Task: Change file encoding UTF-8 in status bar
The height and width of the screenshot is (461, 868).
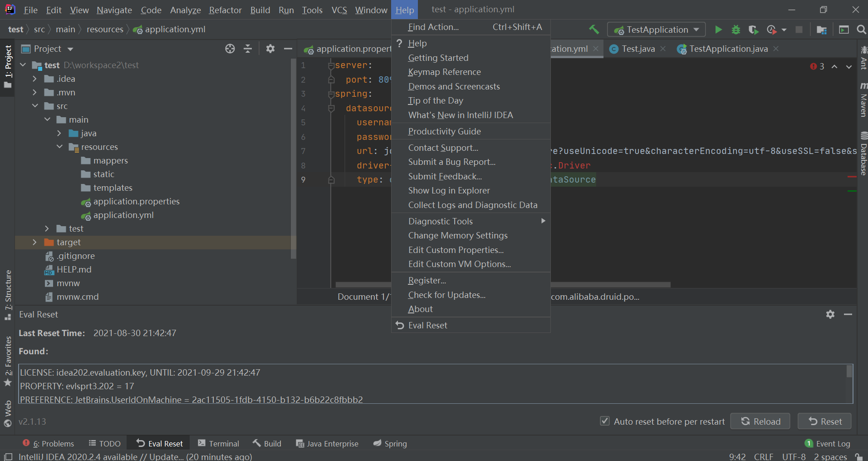Action: [x=794, y=456]
